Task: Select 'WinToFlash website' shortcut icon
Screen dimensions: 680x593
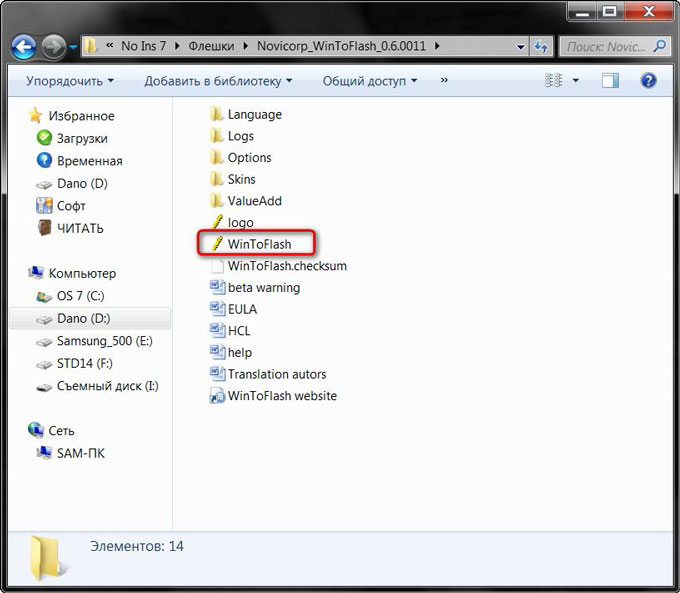Action: point(217,396)
